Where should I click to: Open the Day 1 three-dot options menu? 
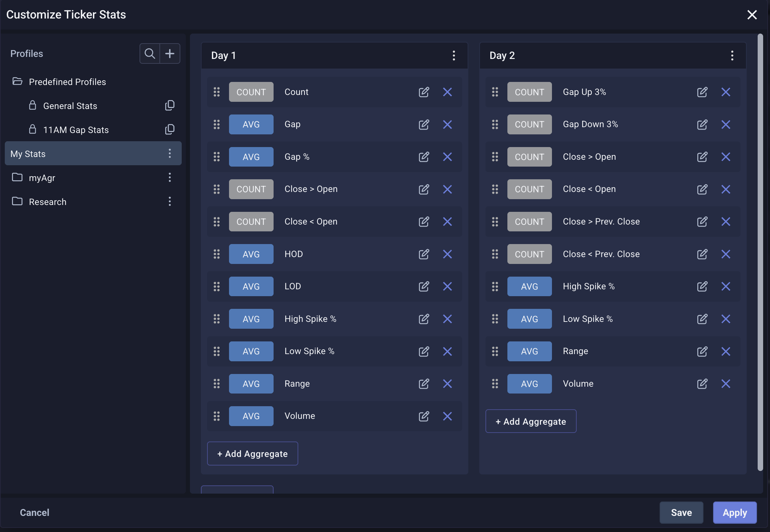(x=454, y=56)
